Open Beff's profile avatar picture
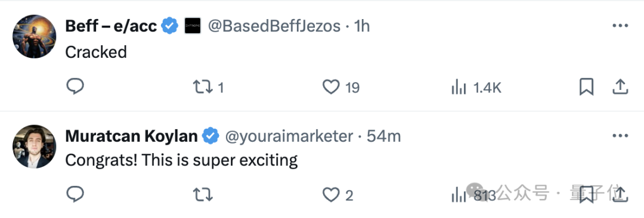 pyautogui.click(x=34, y=36)
